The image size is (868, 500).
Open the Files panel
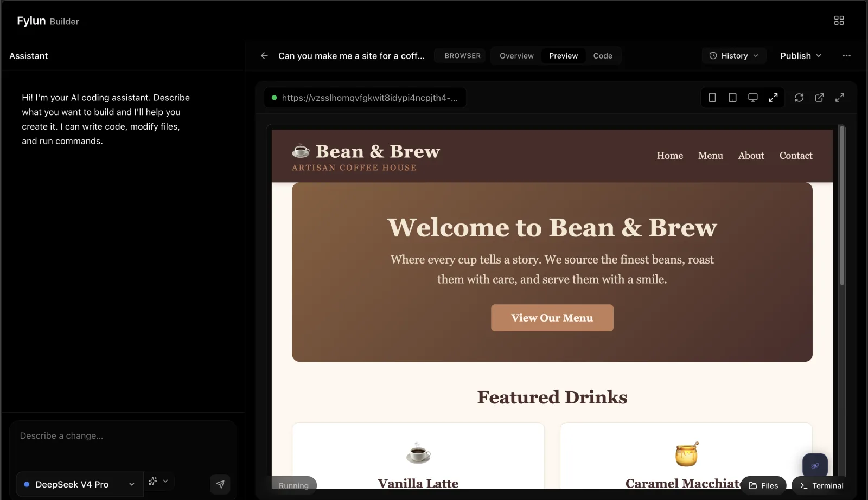(763, 485)
